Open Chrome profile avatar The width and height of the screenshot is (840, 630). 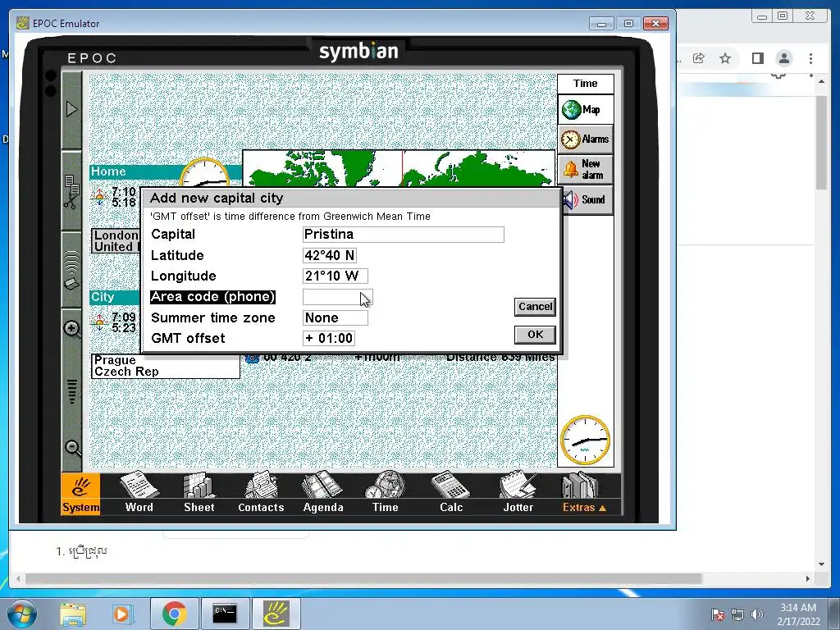pos(784,58)
